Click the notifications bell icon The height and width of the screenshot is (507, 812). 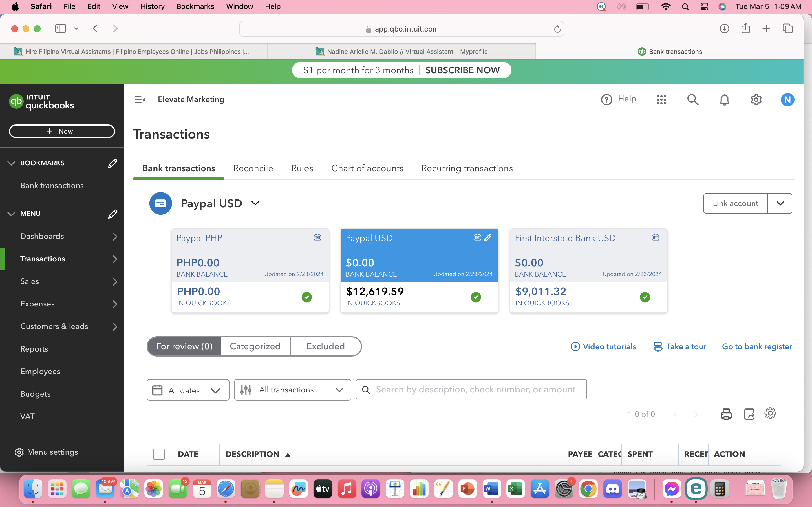724,100
